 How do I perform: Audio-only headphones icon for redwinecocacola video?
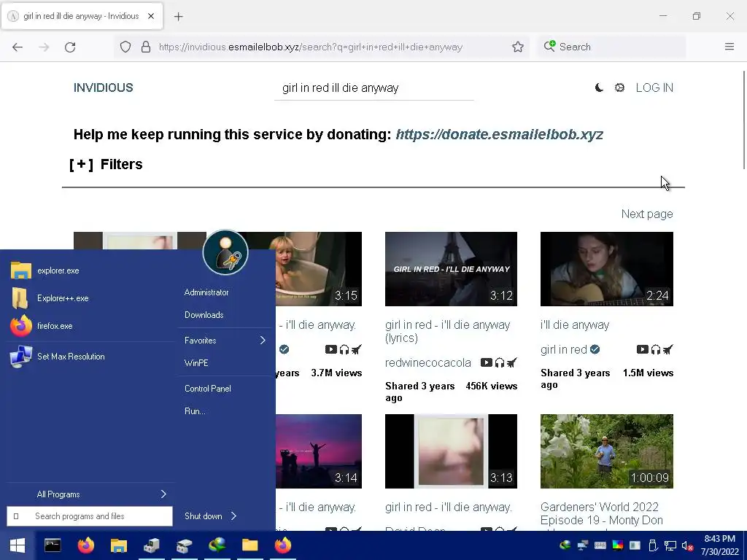(x=499, y=363)
